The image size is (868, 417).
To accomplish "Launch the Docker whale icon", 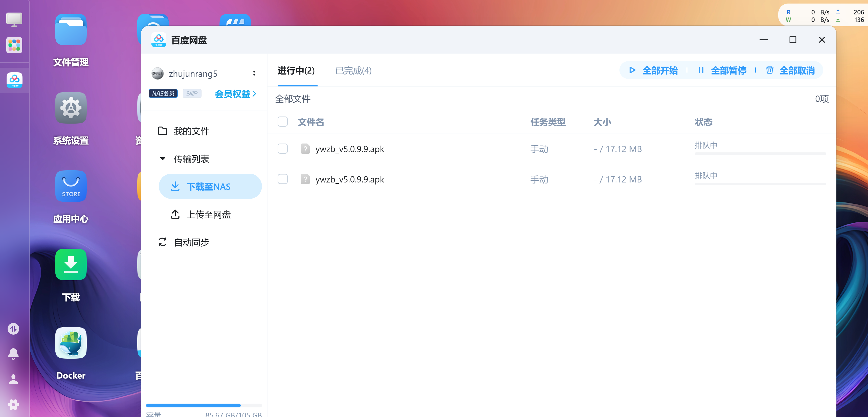I will tap(71, 343).
